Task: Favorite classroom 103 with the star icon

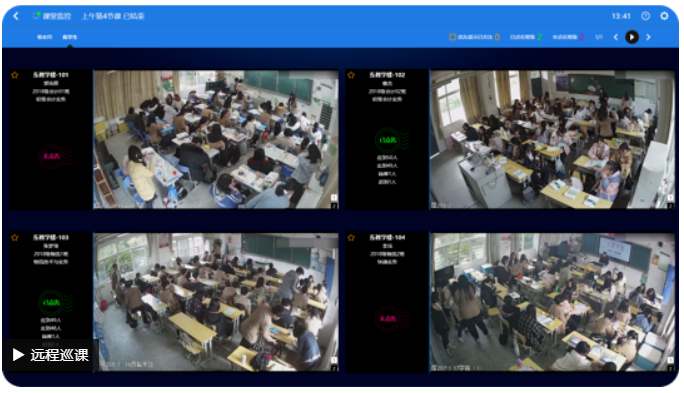Action: (x=15, y=238)
